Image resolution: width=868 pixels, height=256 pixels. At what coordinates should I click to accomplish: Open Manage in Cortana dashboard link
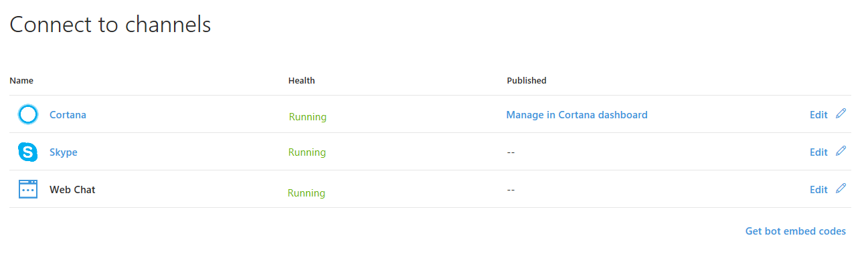[x=577, y=115]
